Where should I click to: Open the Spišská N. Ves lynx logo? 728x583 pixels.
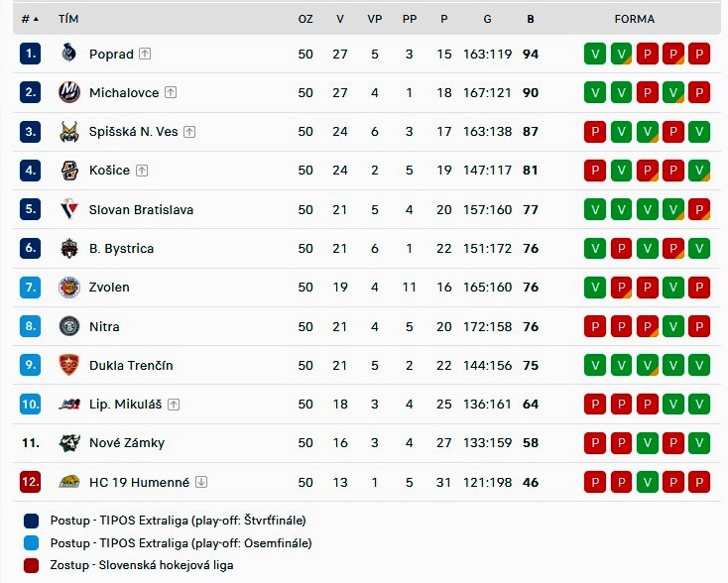pos(69,132)
